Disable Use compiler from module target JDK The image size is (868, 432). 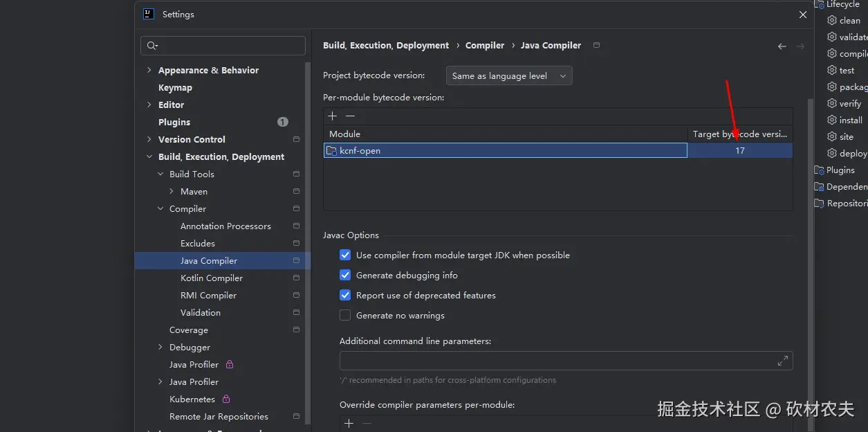click(345, 255)
